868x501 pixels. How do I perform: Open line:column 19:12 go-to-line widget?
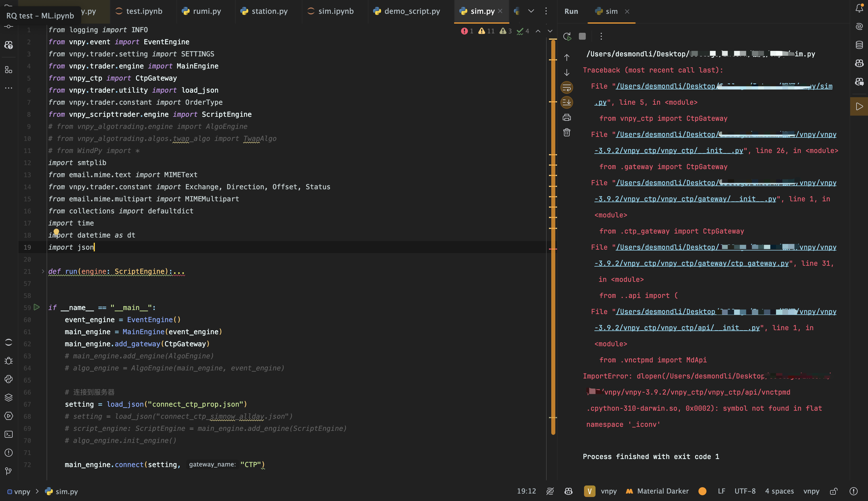(526, 491)
